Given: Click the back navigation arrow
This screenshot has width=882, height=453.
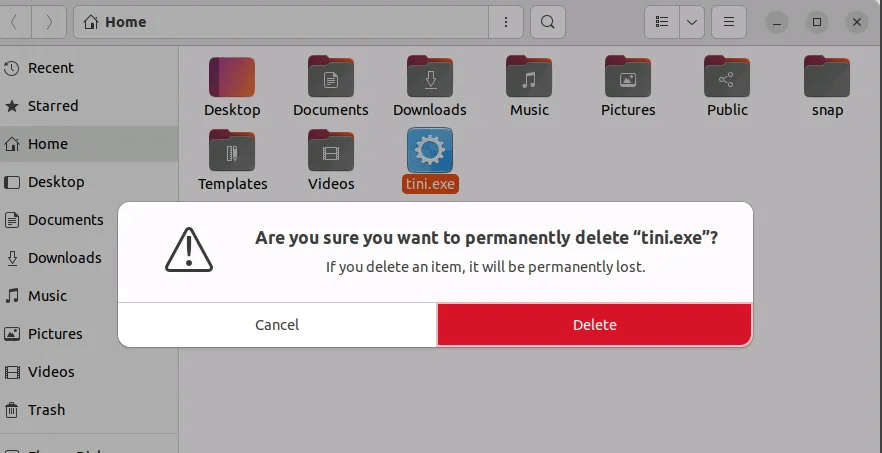Looking at the screenshot, I should (x=15, y=21).
